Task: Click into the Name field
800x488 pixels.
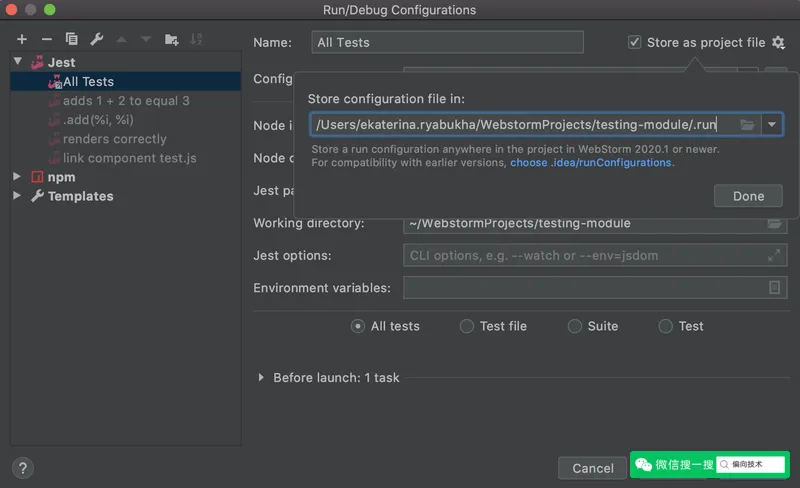Action: click(x=447, y=42)
